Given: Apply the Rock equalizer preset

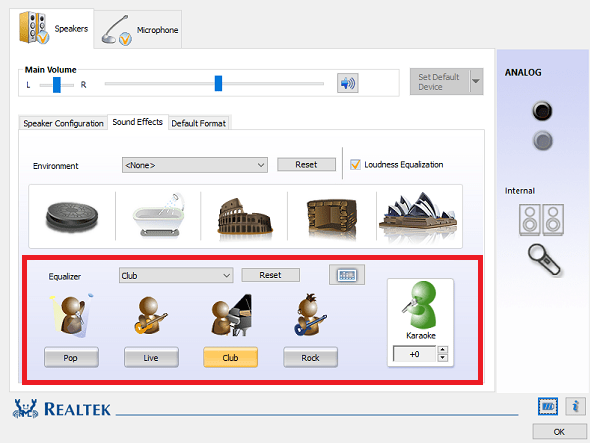Looking at the screenshot, I should tap(310, 357).
